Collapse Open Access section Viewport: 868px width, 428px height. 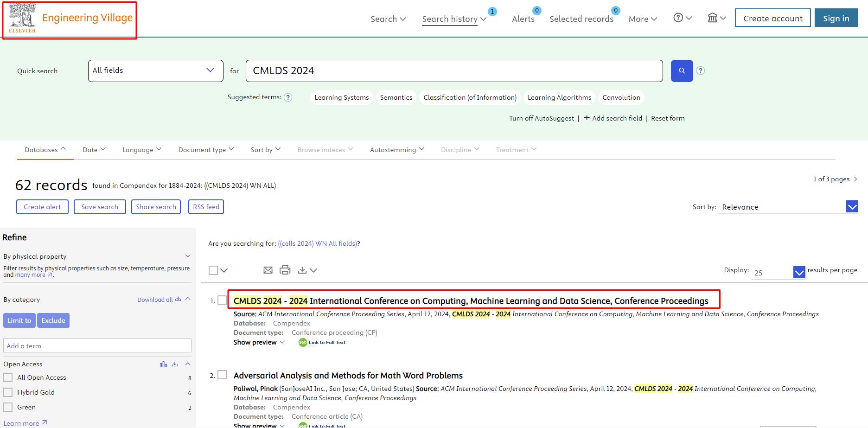(188, 364)
